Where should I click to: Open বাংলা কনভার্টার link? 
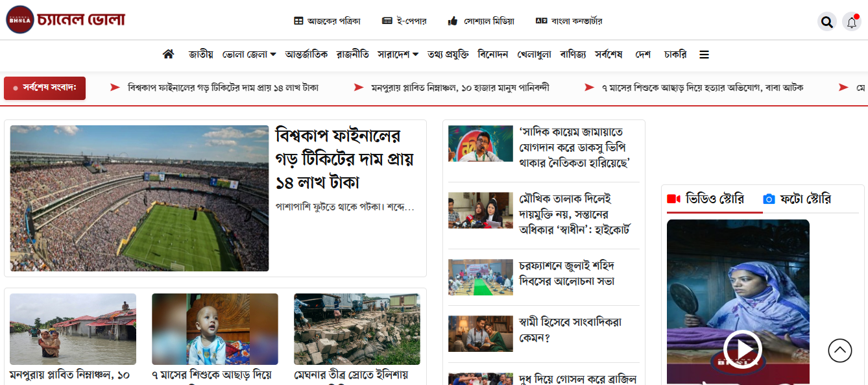[569, 21]
